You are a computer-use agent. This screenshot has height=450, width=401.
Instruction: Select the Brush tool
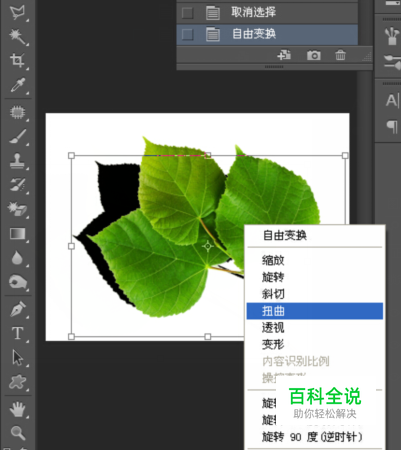[17, 137]
